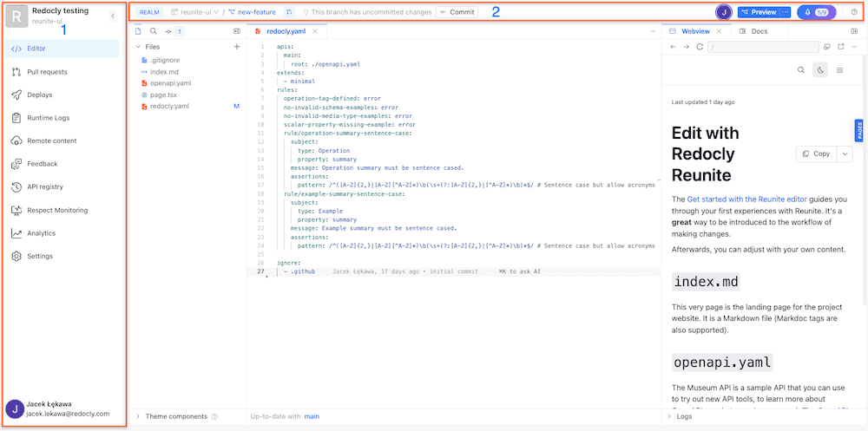This screenshot has width=868, height=431.
Task: Close the Webview tab
Action: pos(720,31)
